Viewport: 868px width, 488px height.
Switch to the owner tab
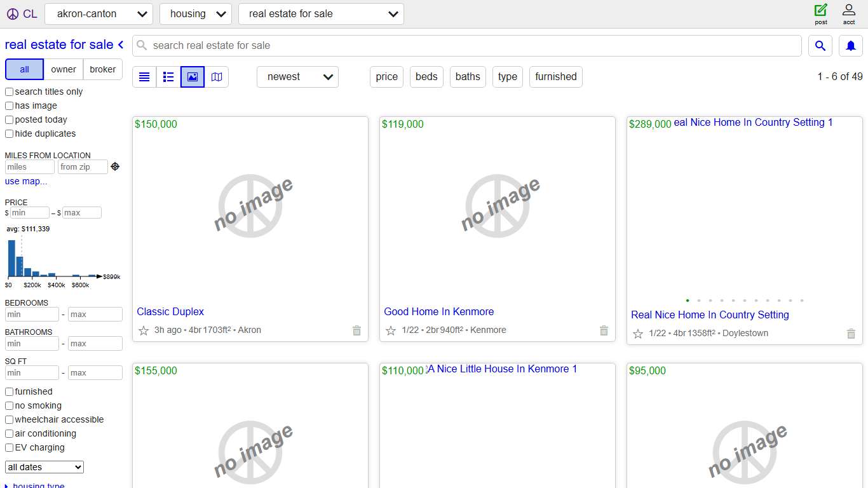[x=63, y=69]
